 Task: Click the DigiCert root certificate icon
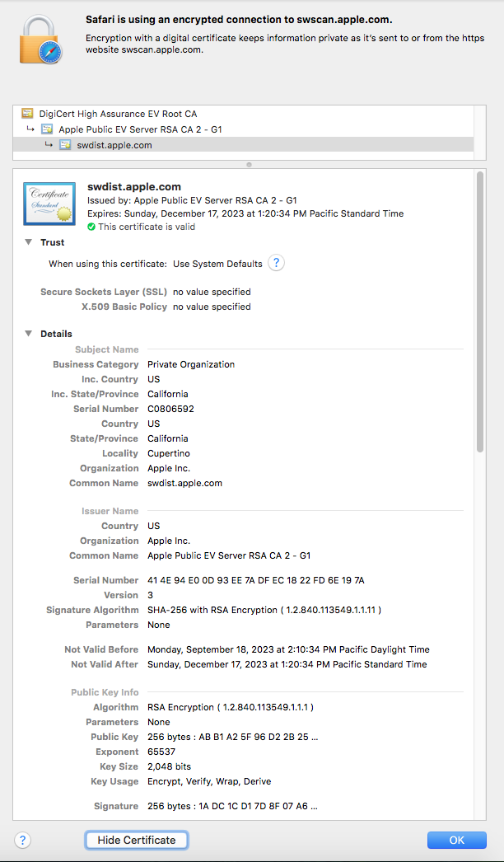[x=27, y=114]
